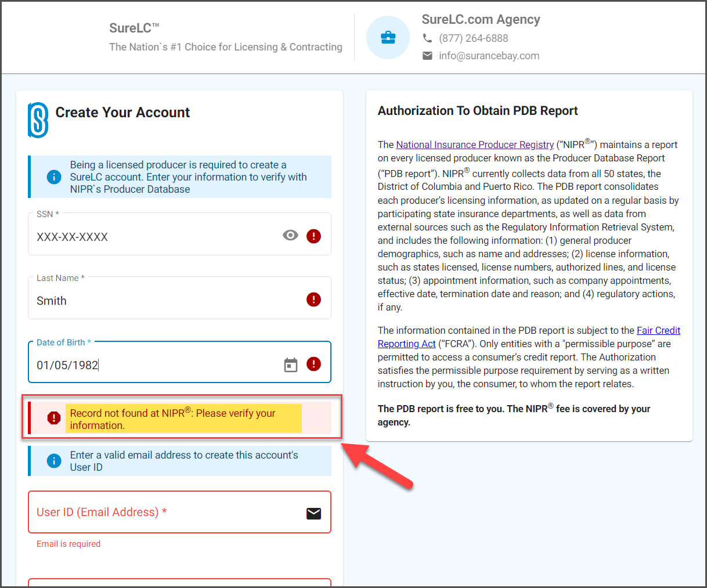Click the Last Name field error icon
The height and width of the screenshot is (588, 707).
click(x=313, y=300)
